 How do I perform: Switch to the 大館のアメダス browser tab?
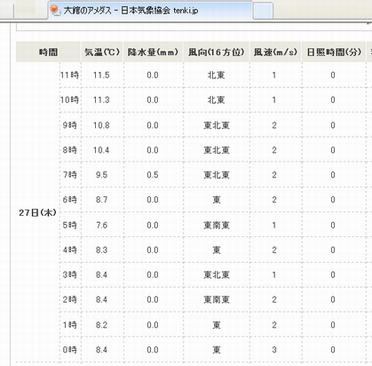[150, 11]
